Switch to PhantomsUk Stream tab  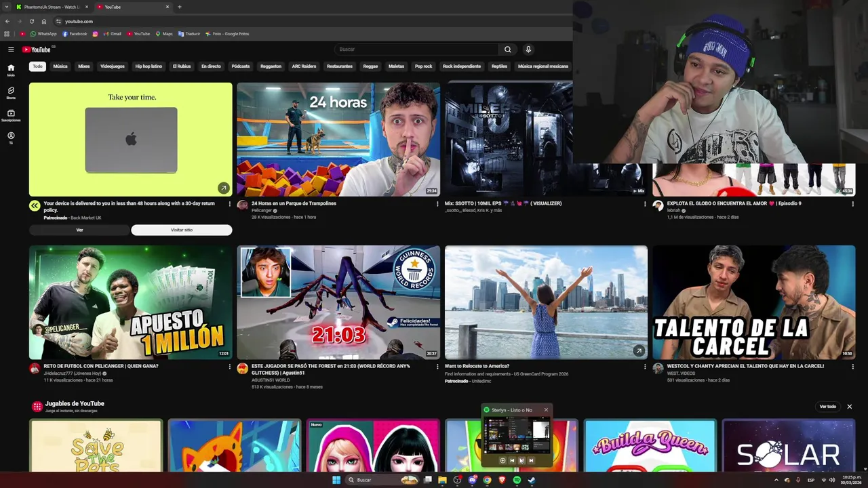coord(52,7)
